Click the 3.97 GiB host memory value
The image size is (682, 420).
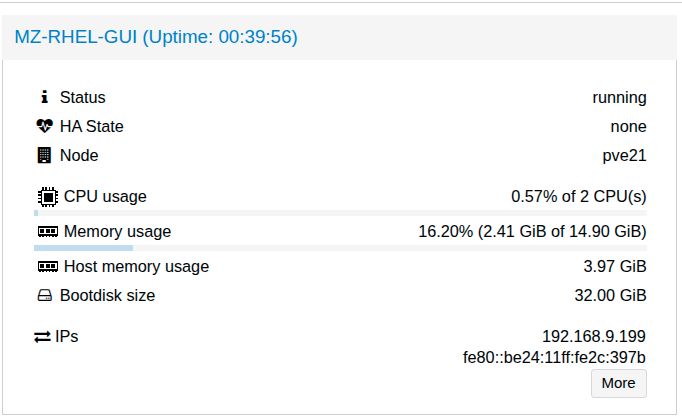click(x=615, y=267)
